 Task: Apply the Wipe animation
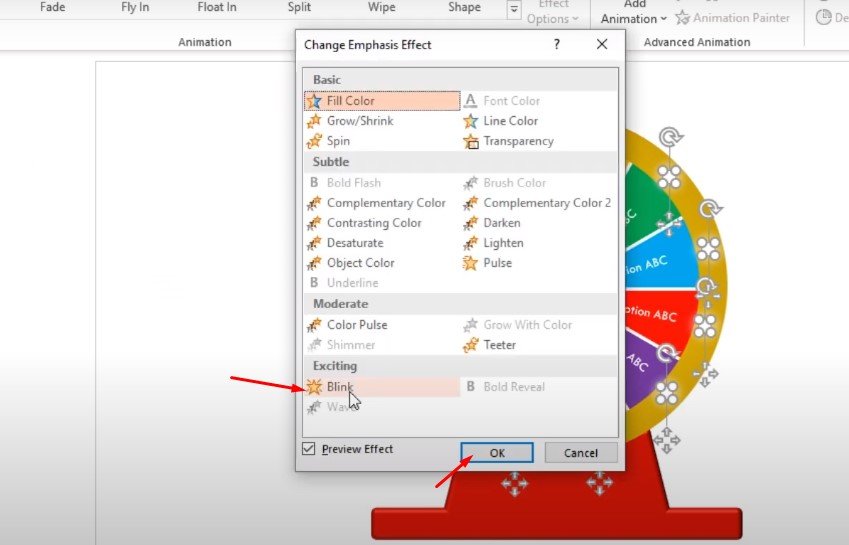[x=381, y=7]
